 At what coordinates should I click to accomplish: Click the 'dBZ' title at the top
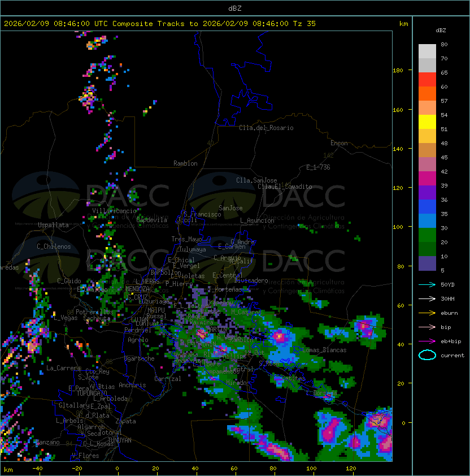(x=235, y=8)
